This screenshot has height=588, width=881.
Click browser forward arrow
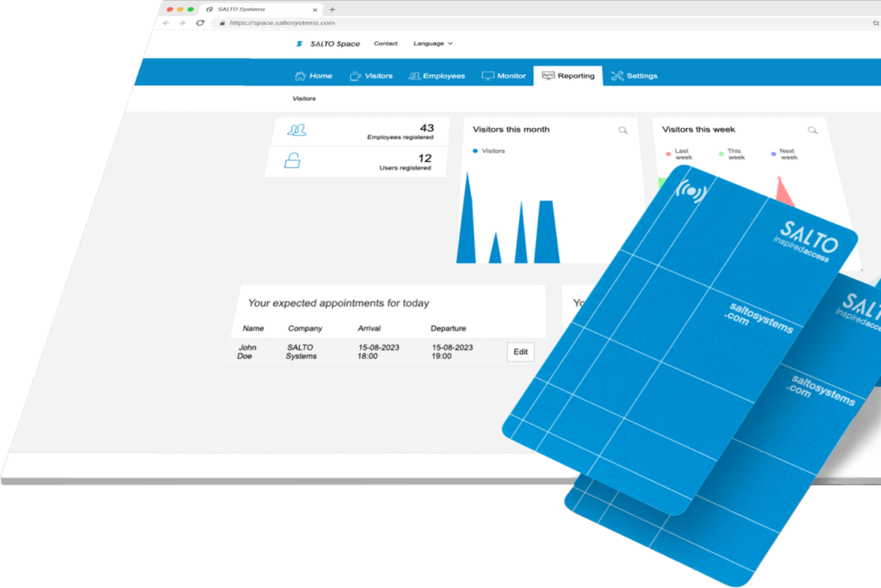(x=183, y=23)
